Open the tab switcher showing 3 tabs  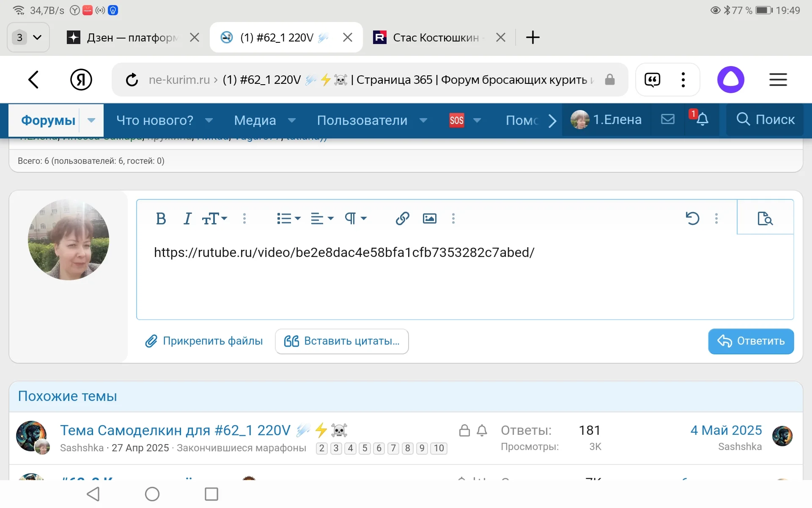(27, 37)
